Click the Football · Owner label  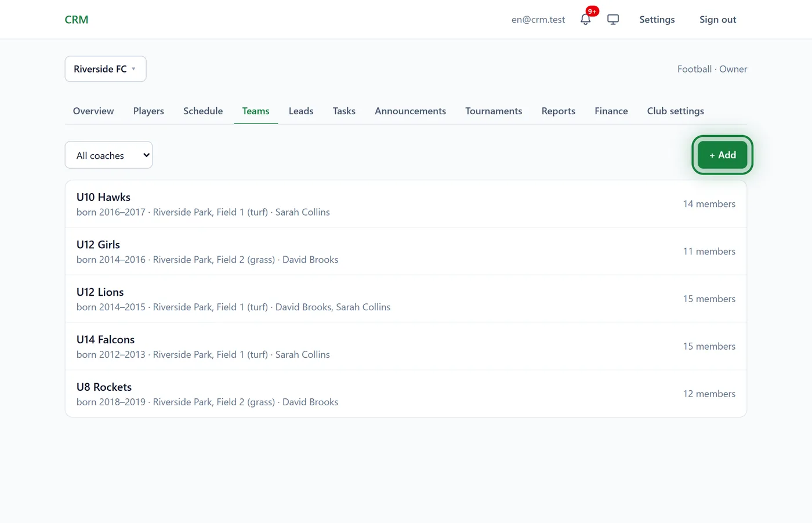pos(712,69)
